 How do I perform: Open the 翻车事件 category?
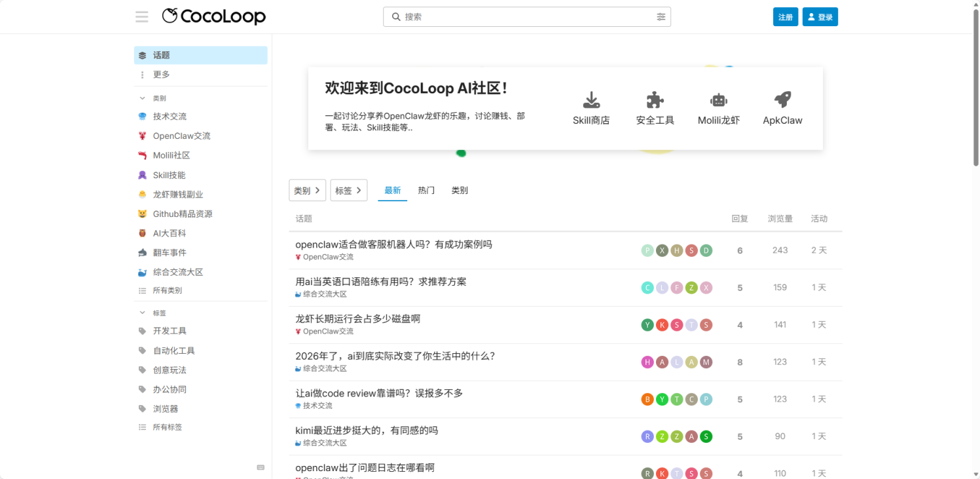(200, 252)
